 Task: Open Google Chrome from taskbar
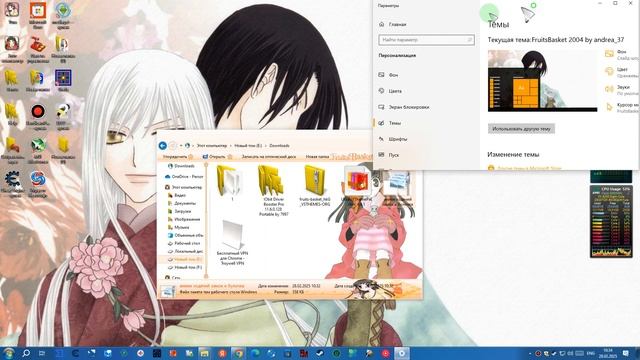coord(238,353)
